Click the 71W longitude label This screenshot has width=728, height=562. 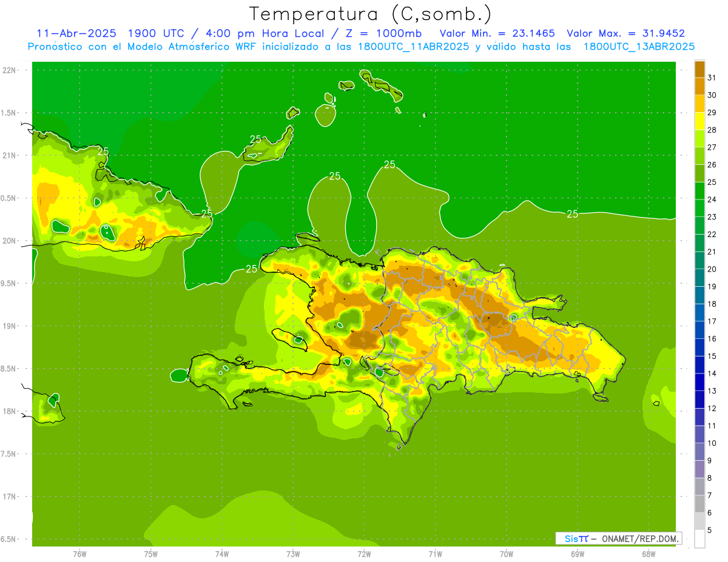click(435, 554)
